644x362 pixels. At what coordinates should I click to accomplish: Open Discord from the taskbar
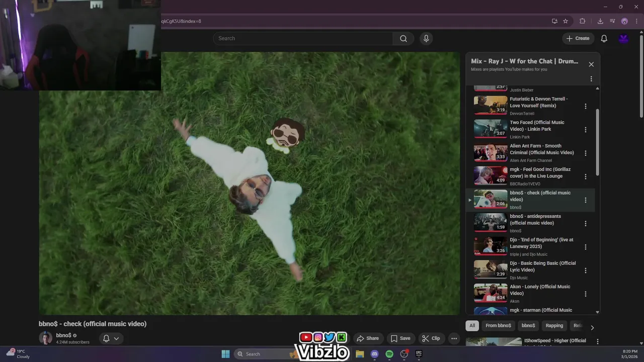374,354
